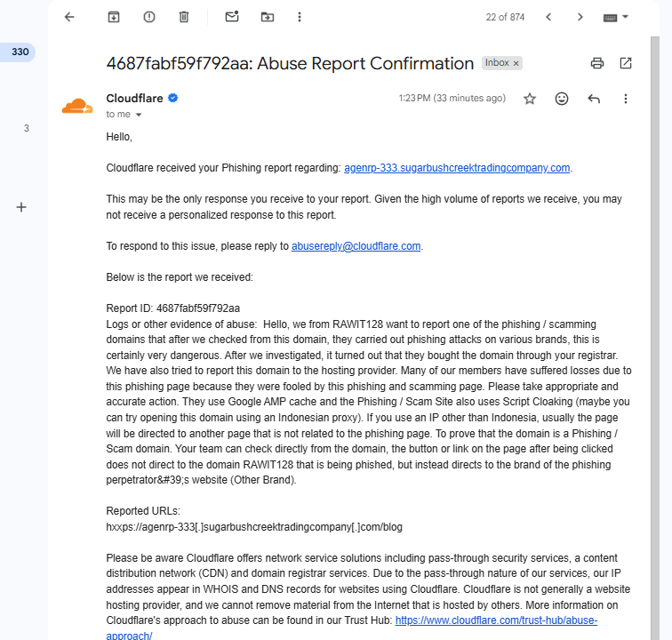Click the Cloudflare sender name
Image resolution: width=672 pixels, height=640 pixels.
pos(134,98)
